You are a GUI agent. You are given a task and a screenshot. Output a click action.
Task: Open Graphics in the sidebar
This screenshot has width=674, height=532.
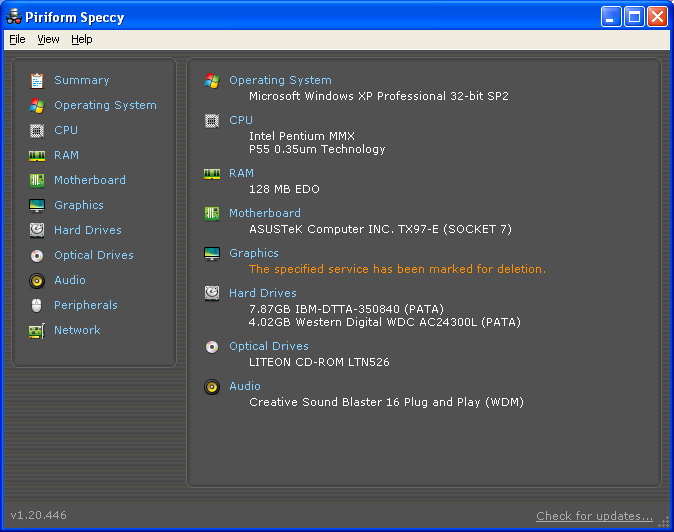(79, 205)
